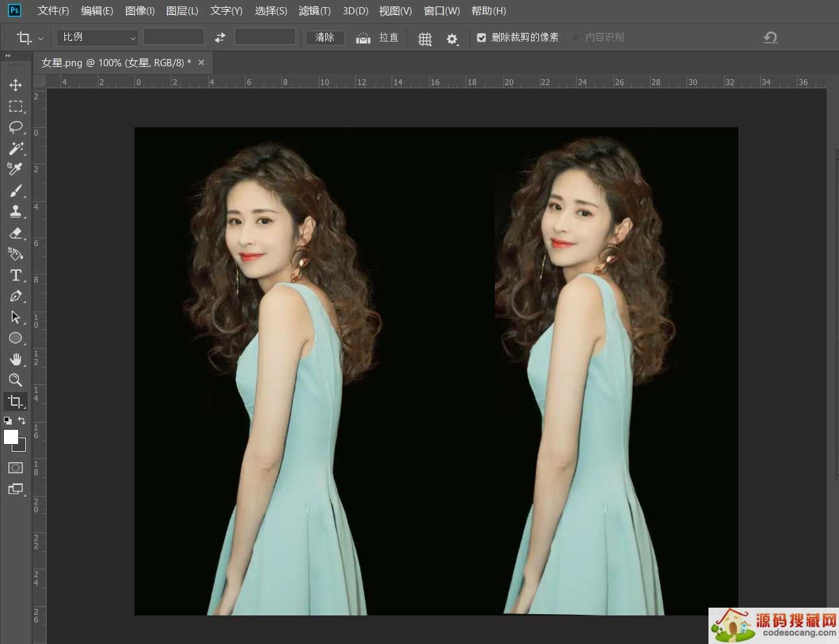Open the 图层(L) menu

tap(182, 11)
